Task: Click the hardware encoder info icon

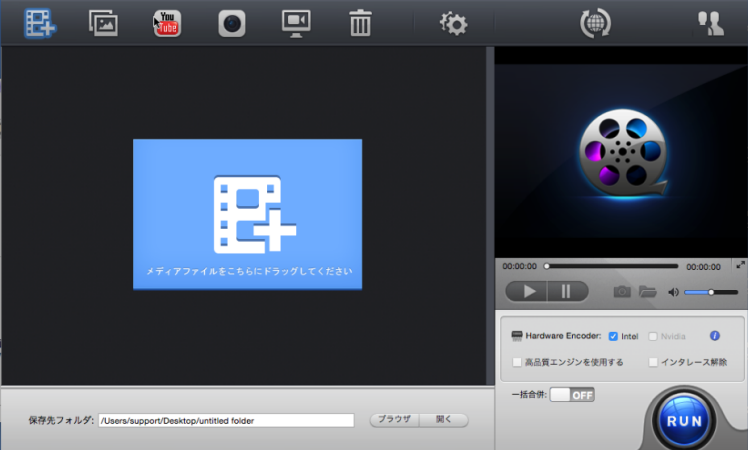Action: tap(715, 335)
